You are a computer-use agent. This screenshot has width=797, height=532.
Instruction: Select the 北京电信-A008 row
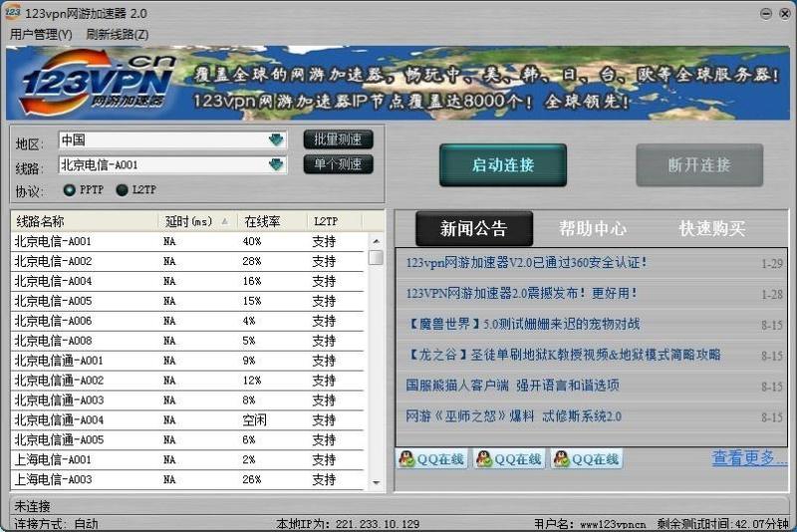tap(187, 341)
